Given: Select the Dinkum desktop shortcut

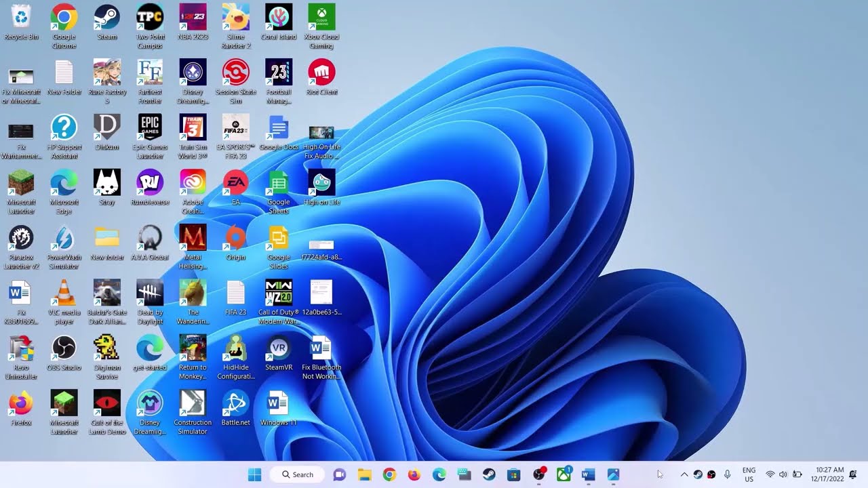Looking at the screenshot, I should [x=107, y=133].
